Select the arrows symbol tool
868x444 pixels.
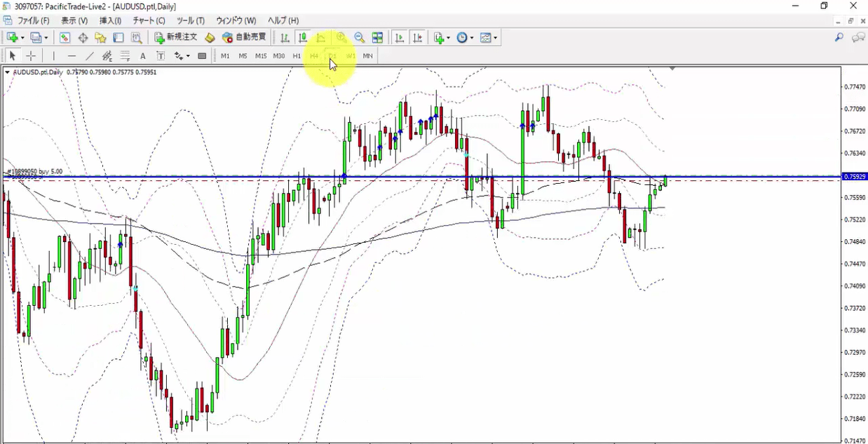pyautogui.click(x=179, y=55)
